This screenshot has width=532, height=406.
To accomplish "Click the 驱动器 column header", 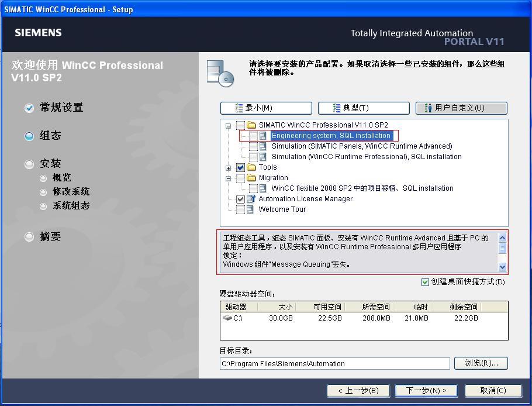I will pos(239,307).
